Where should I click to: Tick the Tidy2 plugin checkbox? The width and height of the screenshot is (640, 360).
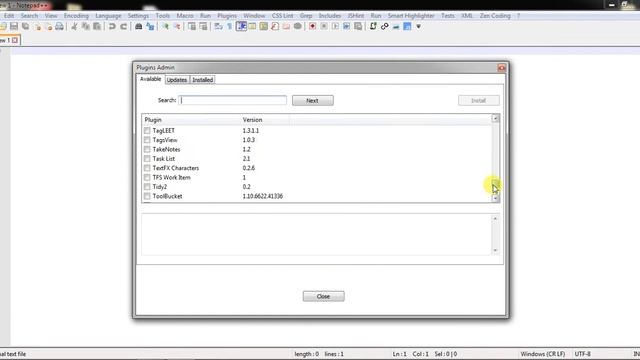147,187
